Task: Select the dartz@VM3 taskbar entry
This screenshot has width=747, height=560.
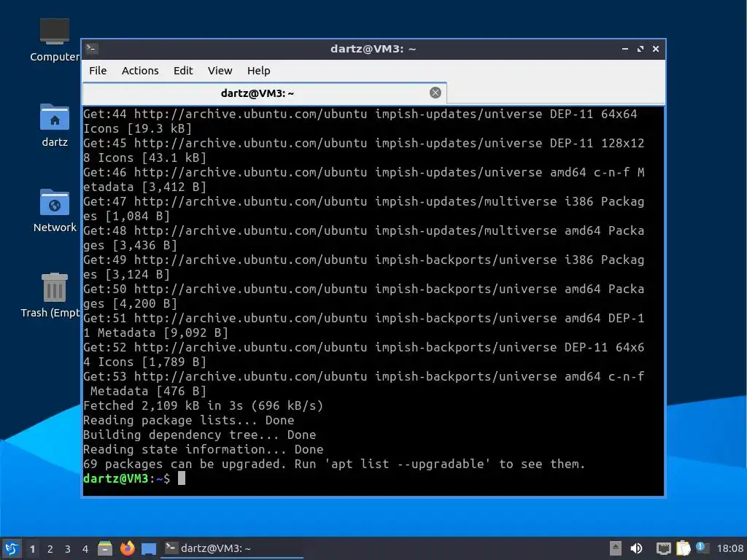Action: [x=233, y=548]
